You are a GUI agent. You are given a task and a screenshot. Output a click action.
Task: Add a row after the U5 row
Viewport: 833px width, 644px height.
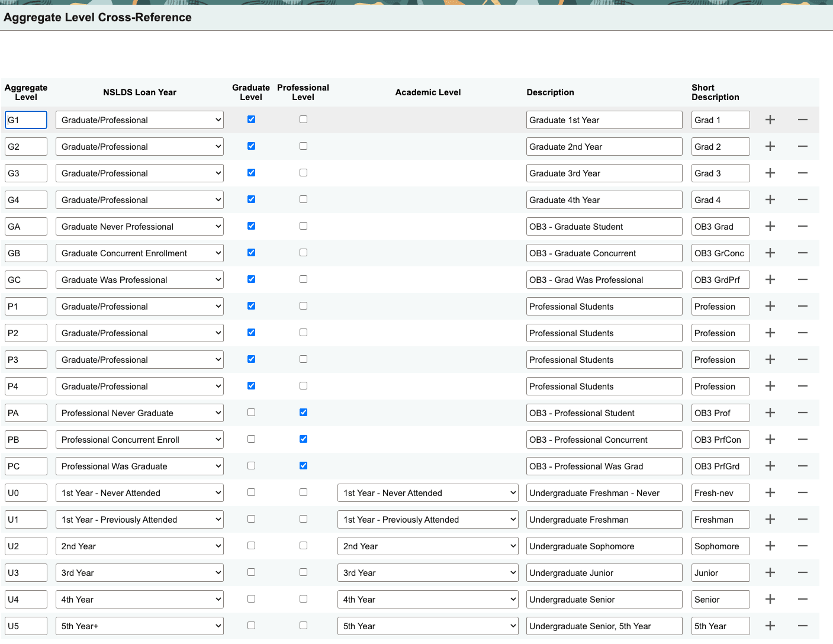point(770,626)
